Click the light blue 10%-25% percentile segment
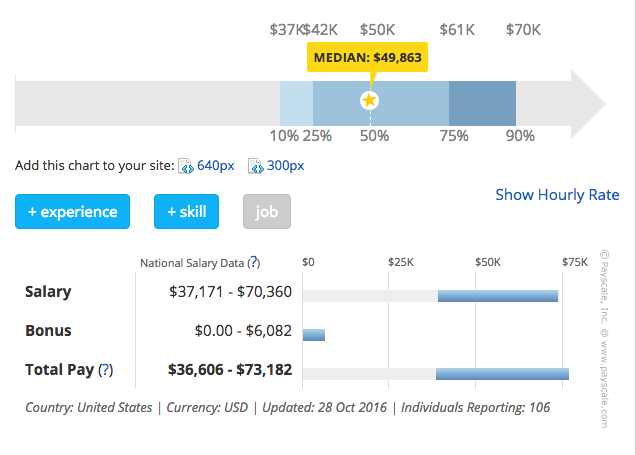The height and width of the screenshot is (455, 636). [x=296, y=104]
